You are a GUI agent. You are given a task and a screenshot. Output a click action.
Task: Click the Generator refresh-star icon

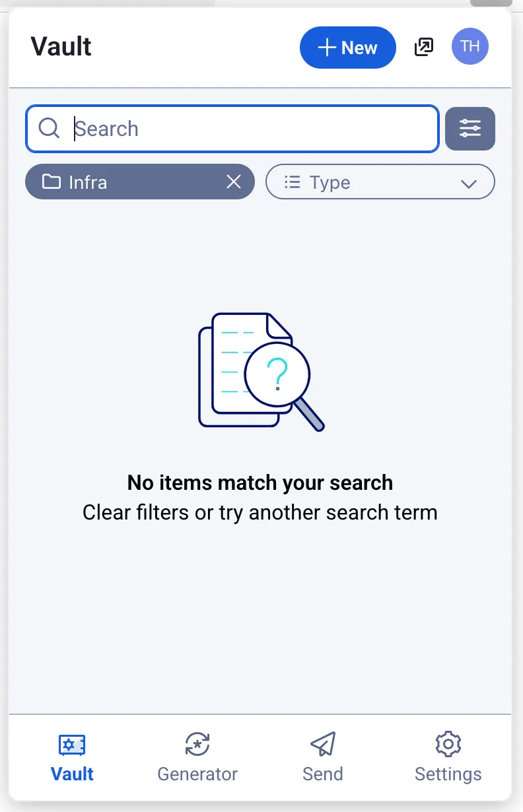[197, 745]
